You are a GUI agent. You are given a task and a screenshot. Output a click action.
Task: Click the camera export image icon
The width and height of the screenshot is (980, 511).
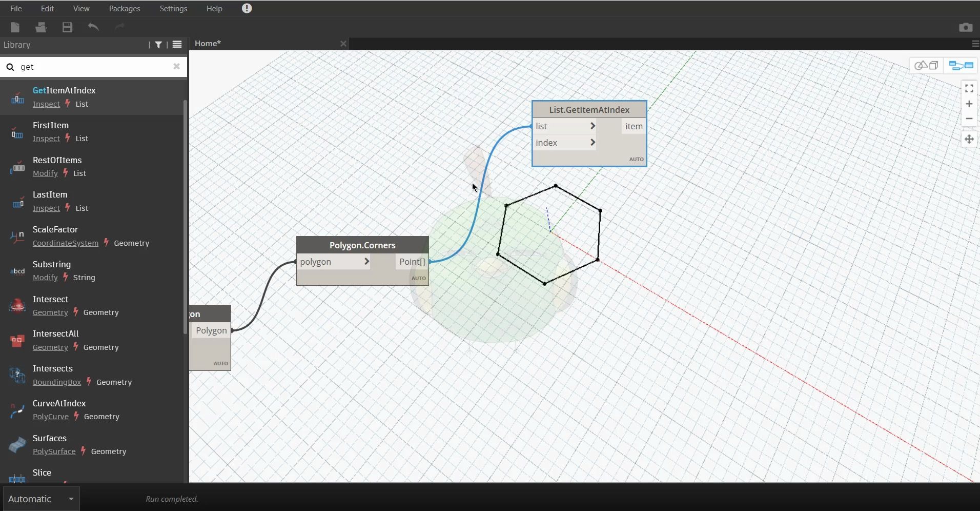click(965, 27)
